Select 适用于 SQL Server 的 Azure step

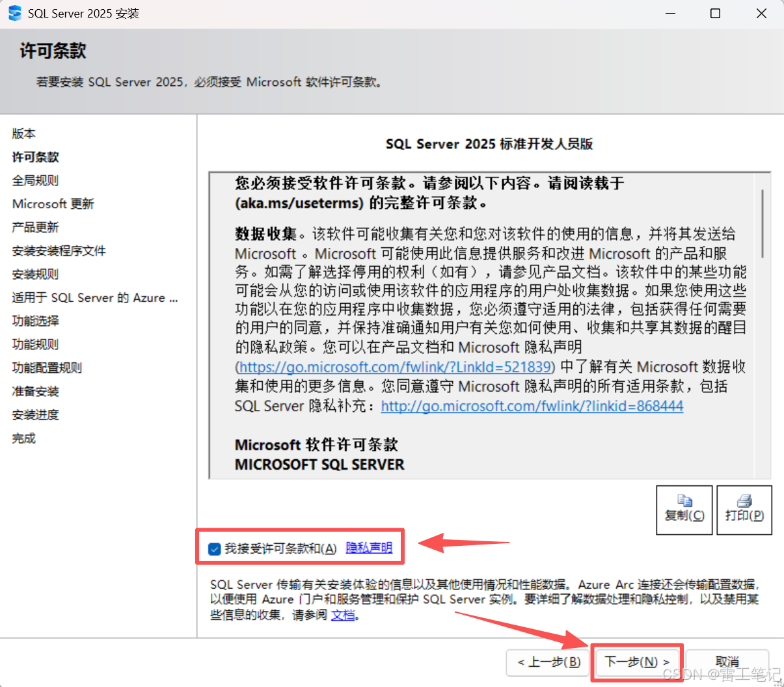[x=95, y=297]
